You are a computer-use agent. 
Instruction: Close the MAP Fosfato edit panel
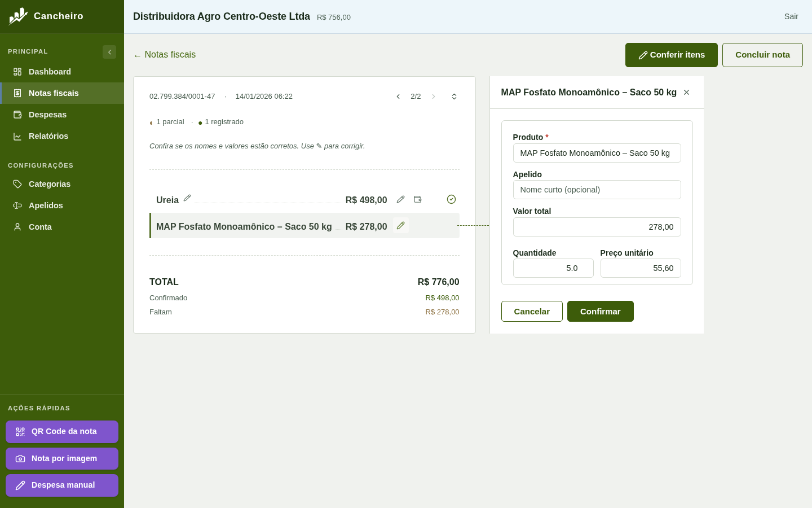tap(686, 93)
